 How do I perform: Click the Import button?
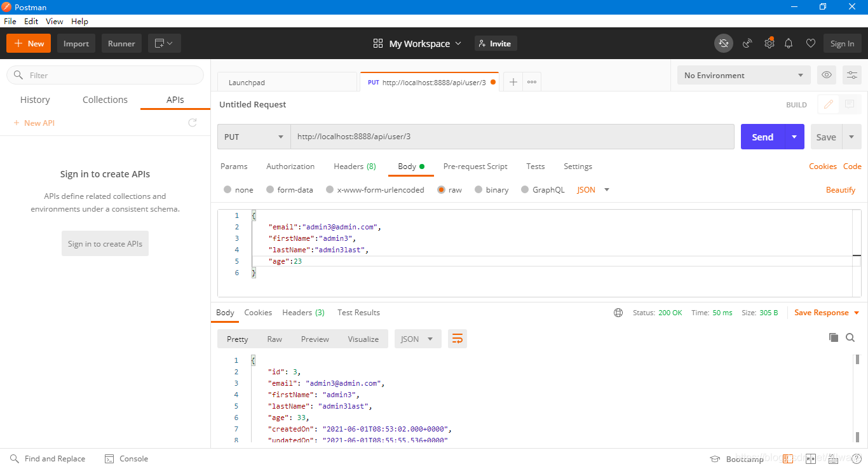coord(76,43)
